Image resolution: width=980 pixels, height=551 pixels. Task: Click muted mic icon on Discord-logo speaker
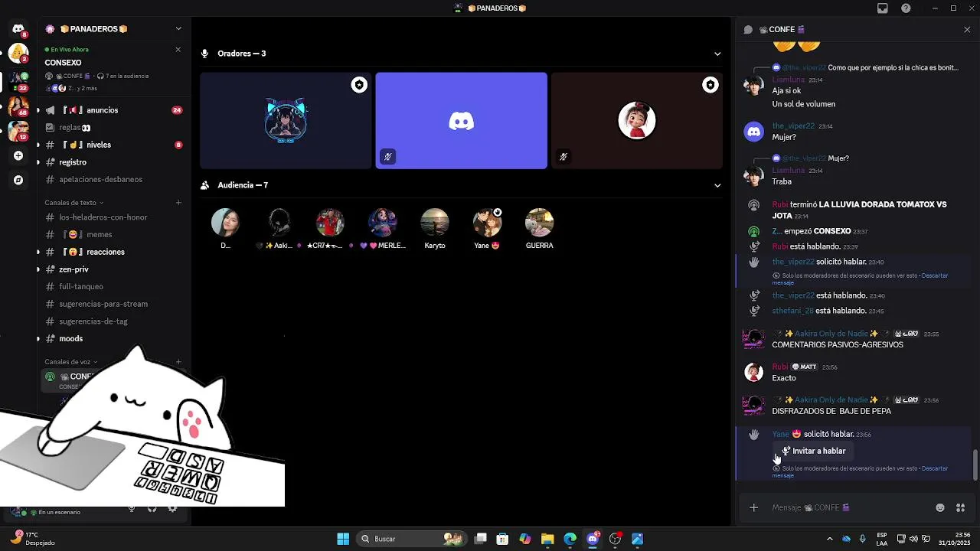[x=388, y=157]
